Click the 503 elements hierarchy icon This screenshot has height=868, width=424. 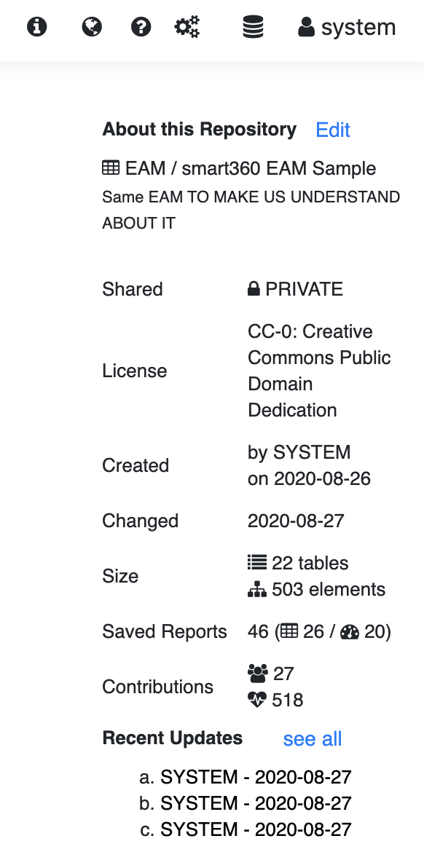(257, 590)
